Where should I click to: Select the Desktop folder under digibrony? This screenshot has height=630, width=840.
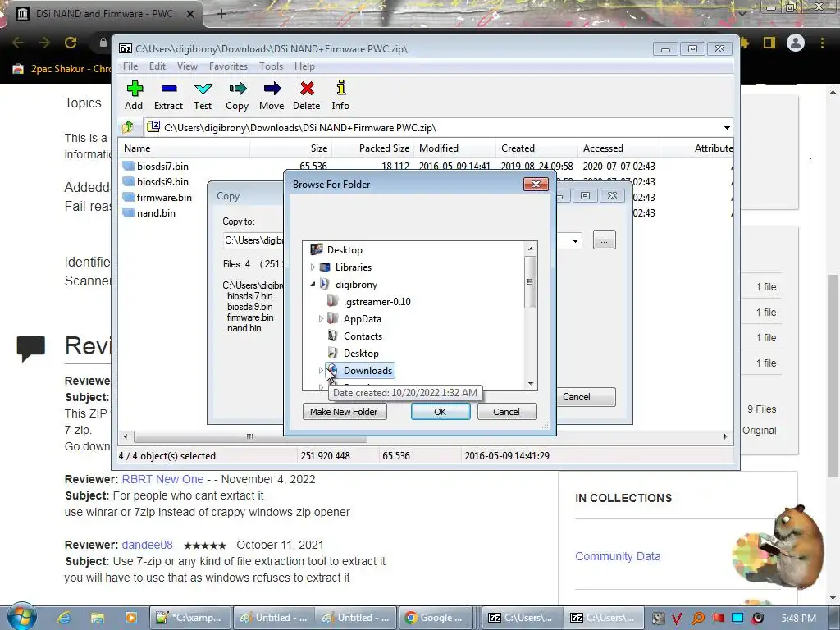tap(361, 353)
